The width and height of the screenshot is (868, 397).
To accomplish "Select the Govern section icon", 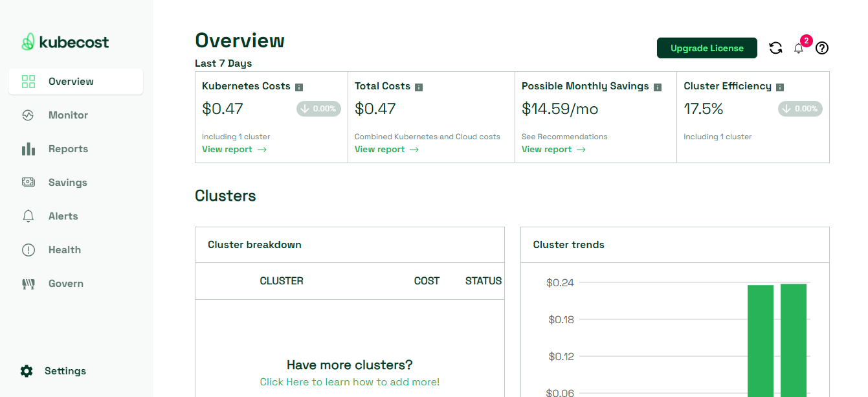I will coord(28,283).
